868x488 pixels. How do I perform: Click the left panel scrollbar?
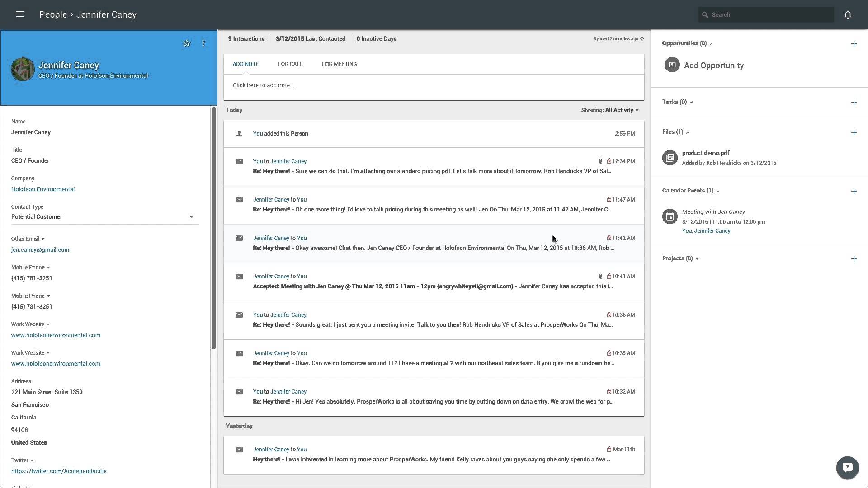click(213, 228)
